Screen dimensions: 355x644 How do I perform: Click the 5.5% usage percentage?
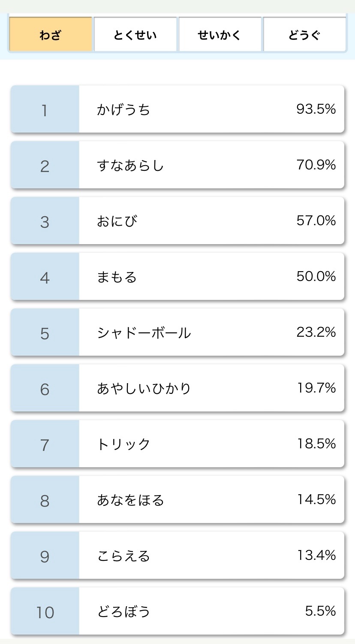(320, 611)
